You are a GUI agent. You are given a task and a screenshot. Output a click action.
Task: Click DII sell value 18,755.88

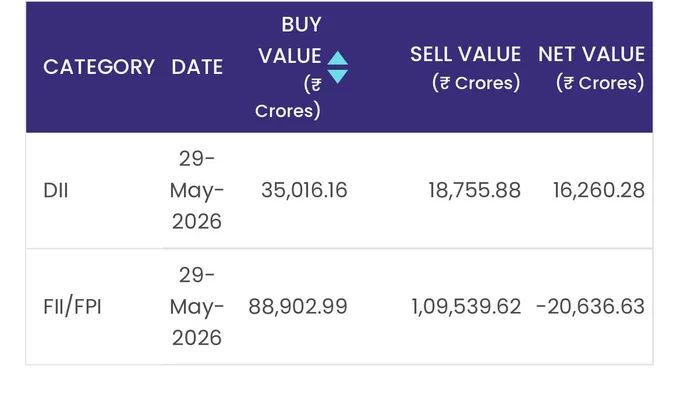tap(474, 191)
